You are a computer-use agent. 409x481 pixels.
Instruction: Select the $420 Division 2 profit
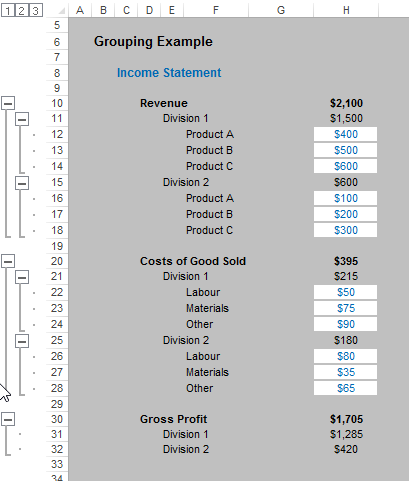(x=346, y=449)
